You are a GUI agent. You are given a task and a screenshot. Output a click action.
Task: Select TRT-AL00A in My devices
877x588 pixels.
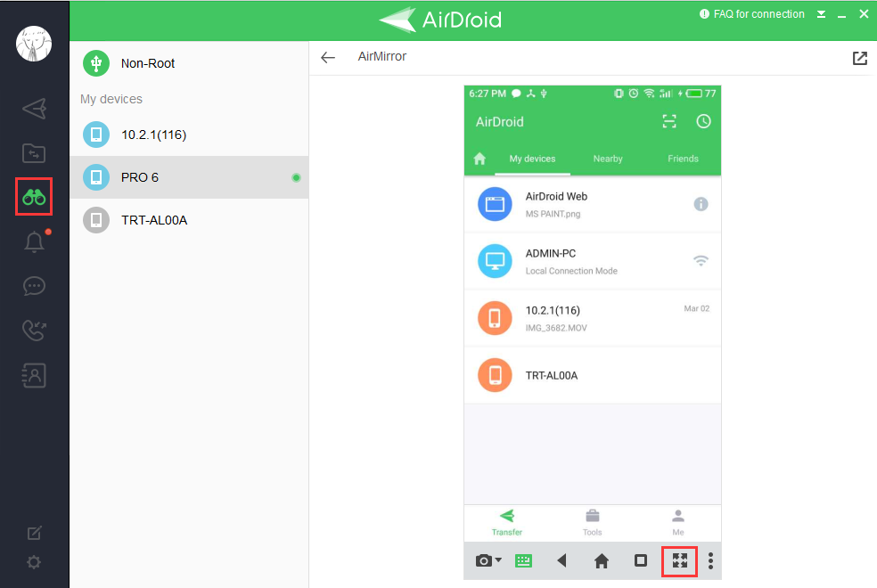pos(190,220)
